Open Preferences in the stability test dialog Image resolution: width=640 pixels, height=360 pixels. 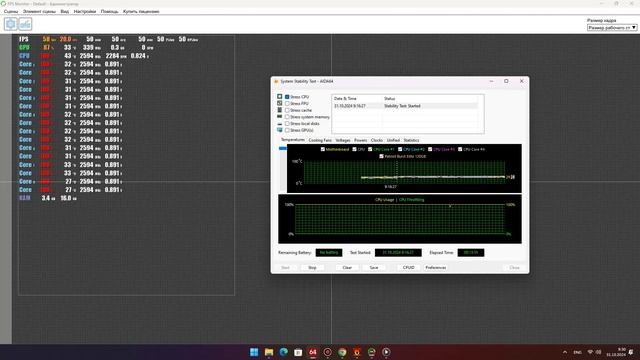[x=436, y=267]
